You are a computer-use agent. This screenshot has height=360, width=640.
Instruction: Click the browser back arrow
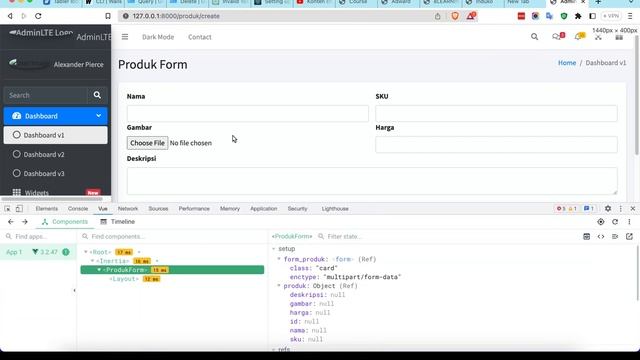pyautogui.click(x=10, y=16)
